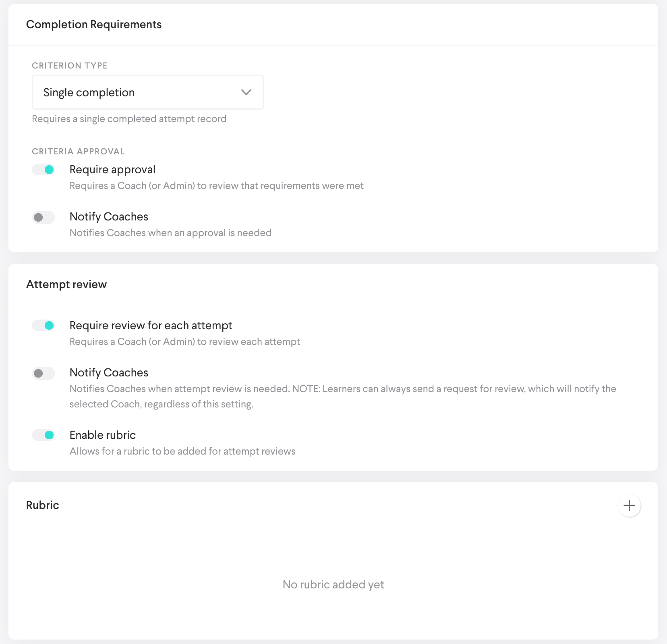This screenshot has width=667, height=644.
Task: Click the Completion Requirements section heading
Action: 94,25
